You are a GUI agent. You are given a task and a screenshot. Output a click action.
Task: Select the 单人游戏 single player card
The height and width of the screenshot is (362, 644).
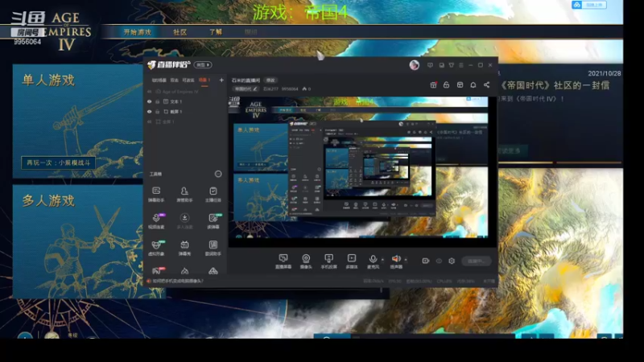click(77, 121)
